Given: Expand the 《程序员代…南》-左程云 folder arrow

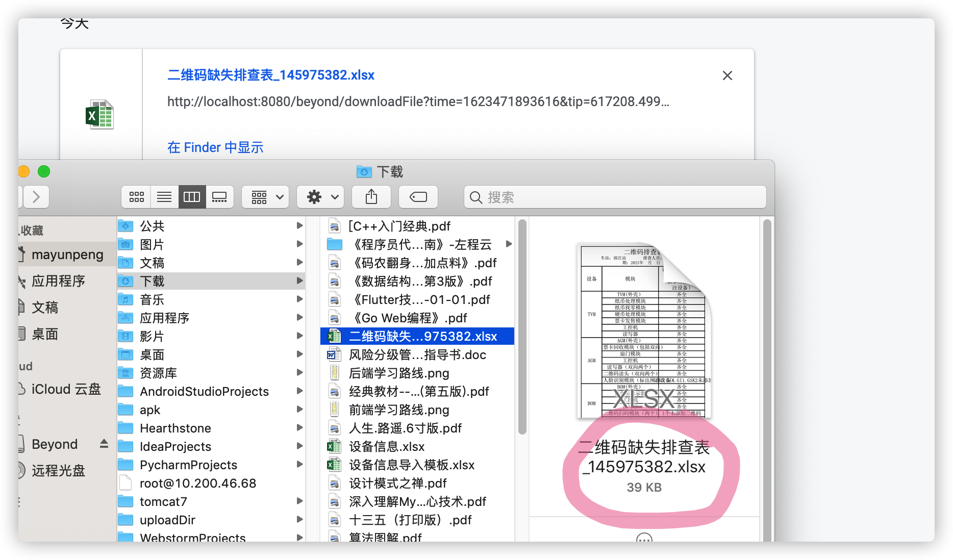Looking at the screenshot, I should [x=509, y=244].
